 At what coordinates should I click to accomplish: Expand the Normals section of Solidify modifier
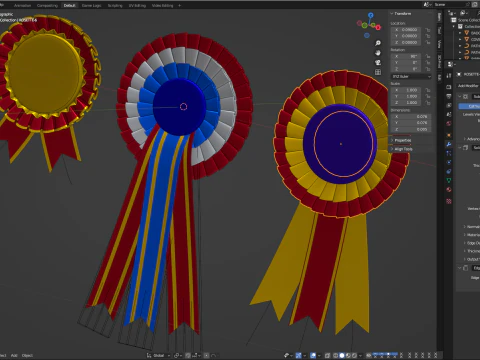point(471,227)
